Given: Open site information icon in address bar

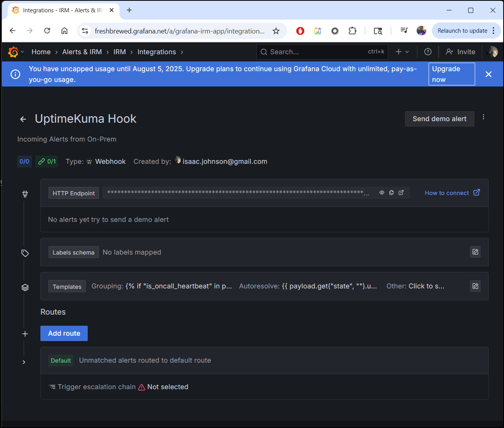Looking at the screenshot, I should [85, 31].
